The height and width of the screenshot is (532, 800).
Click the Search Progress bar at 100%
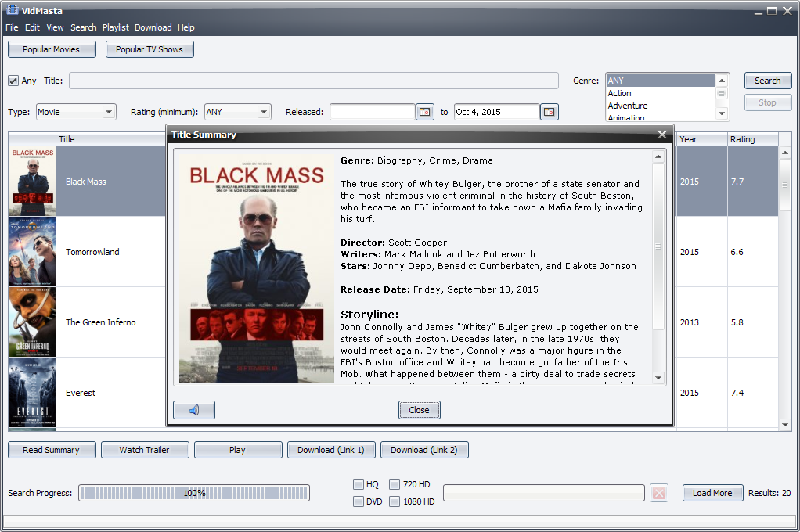194,493
